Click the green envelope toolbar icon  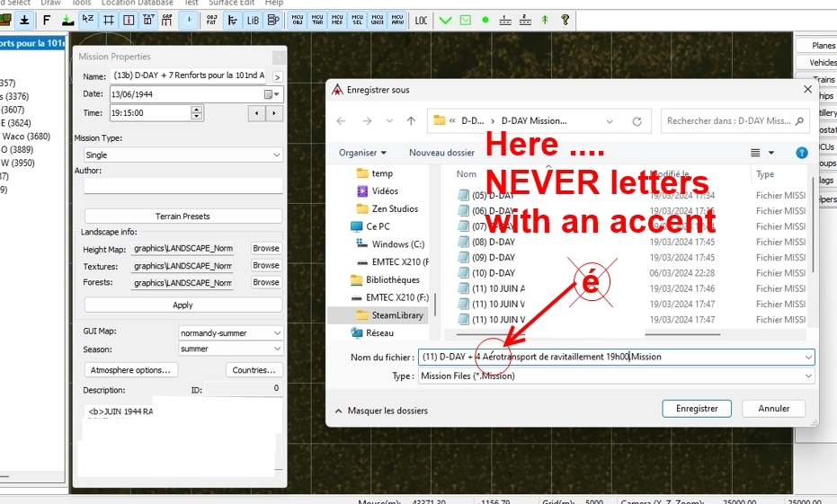[x=466, y=21]
